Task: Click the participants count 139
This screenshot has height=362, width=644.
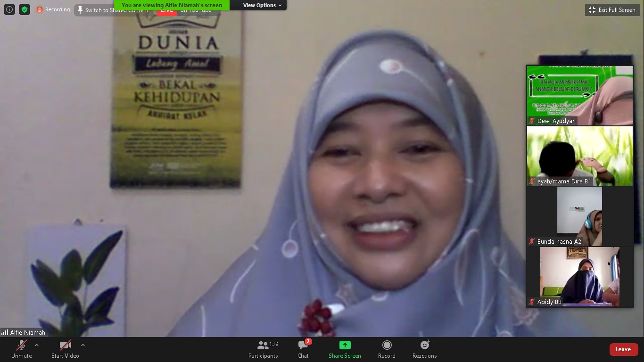Action: [274, 344]
